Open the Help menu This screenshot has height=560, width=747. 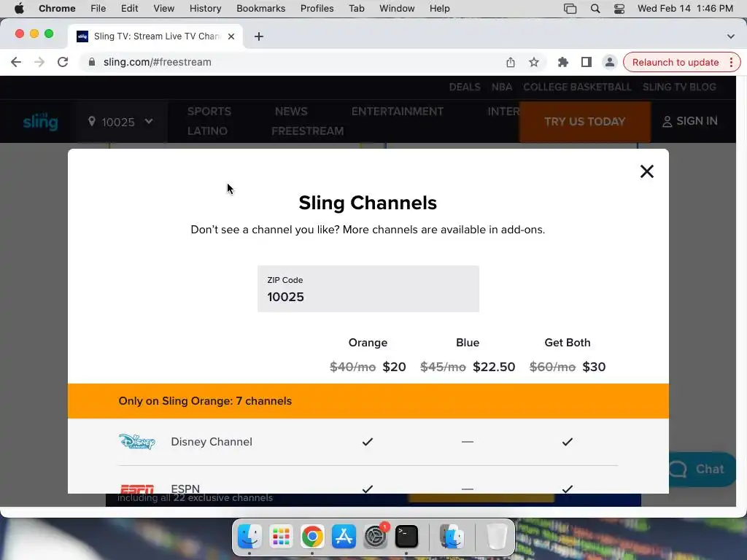coord(439,9)
